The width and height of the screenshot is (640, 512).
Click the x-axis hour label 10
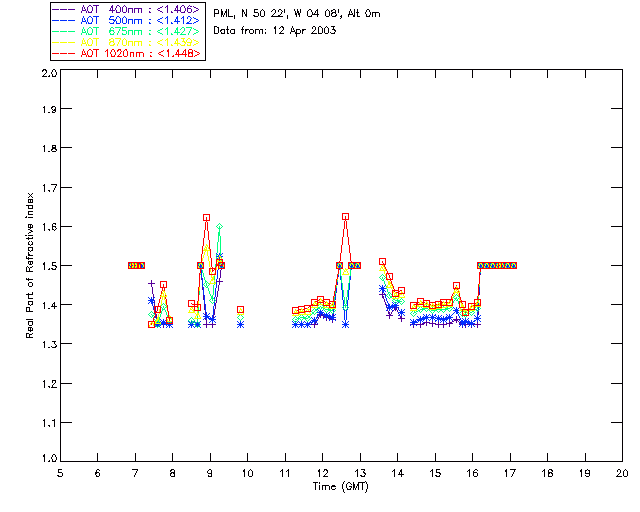pos(247,473)
